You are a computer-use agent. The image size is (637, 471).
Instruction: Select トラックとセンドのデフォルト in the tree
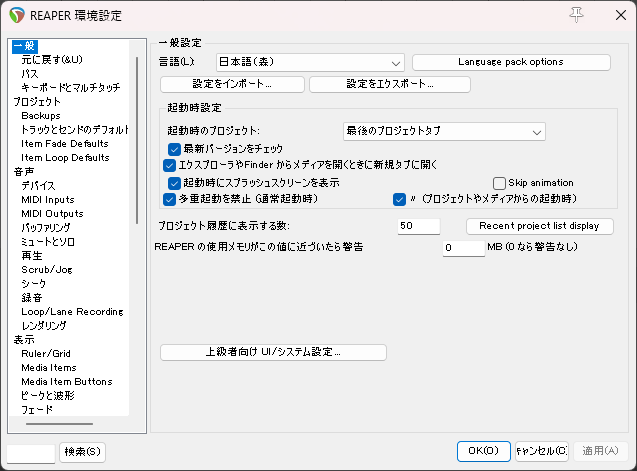pos(75,130)
